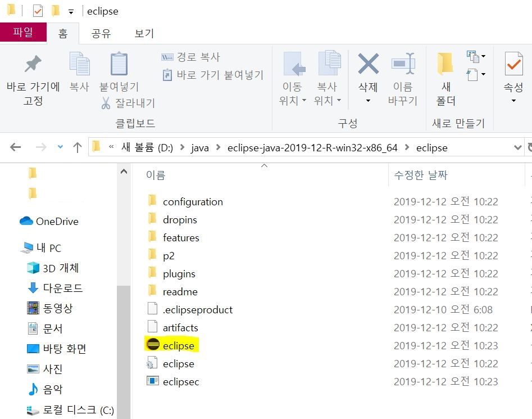Expand the Delete (삭제) dropdown arrow
532x419 pixels.
368,101
